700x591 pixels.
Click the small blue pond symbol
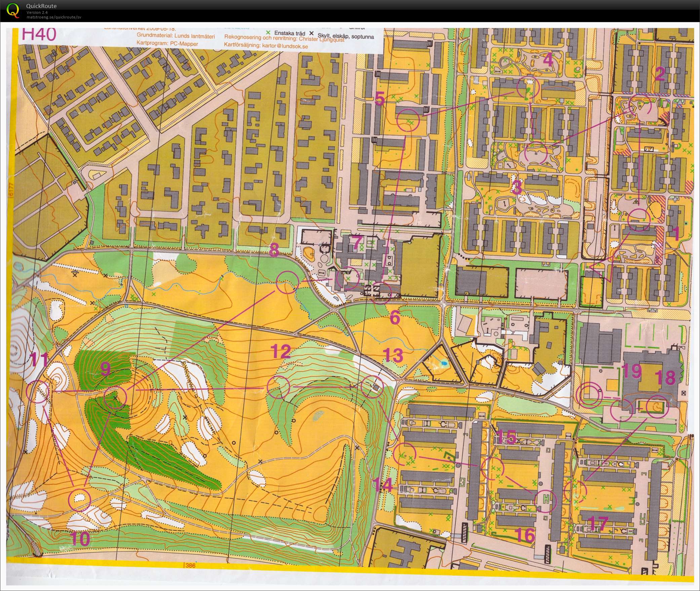pyautogui.click(x=444, y=363)
